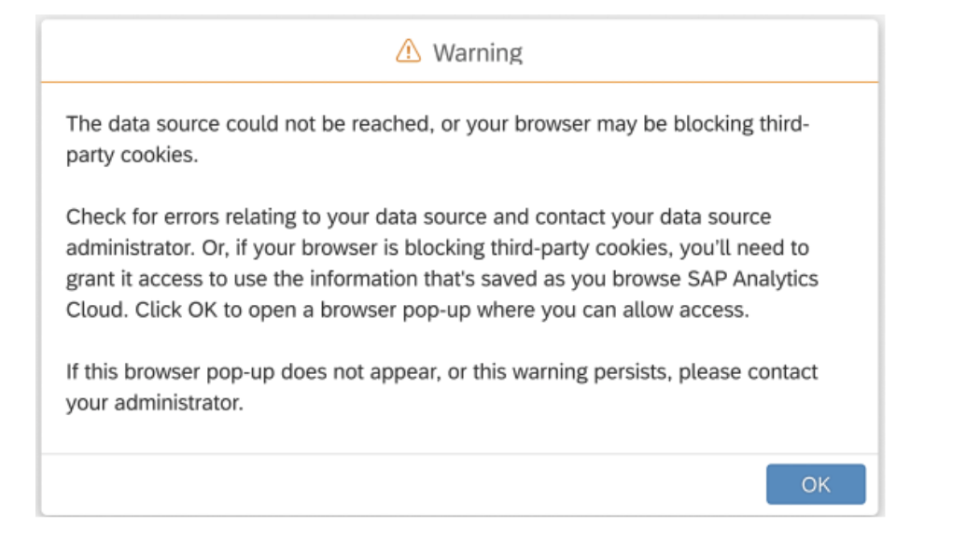Click the orange warning triangle icon

[408, 51]
